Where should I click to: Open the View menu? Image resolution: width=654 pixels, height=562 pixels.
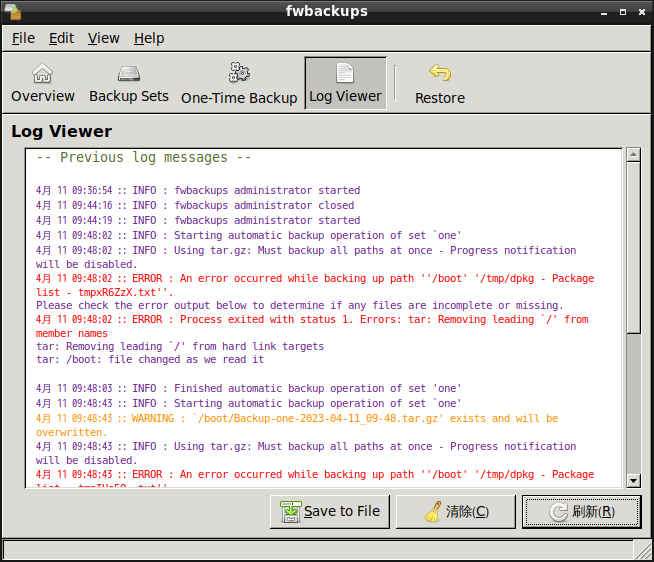103,38
